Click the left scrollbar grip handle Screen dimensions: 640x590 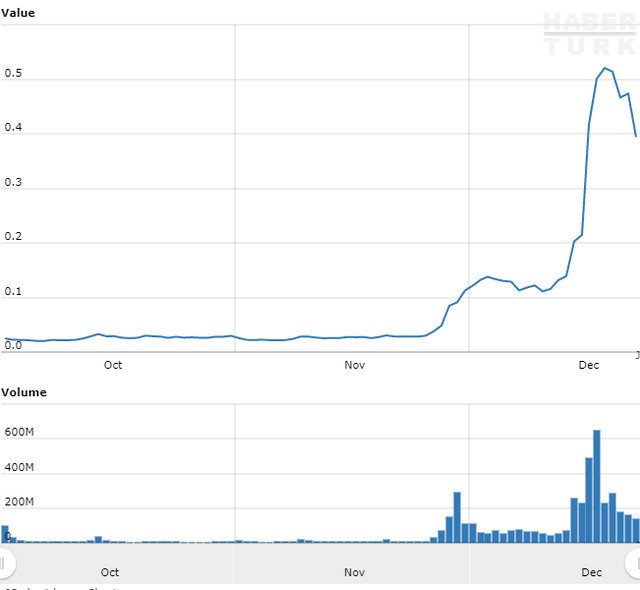tap(5, 563)
